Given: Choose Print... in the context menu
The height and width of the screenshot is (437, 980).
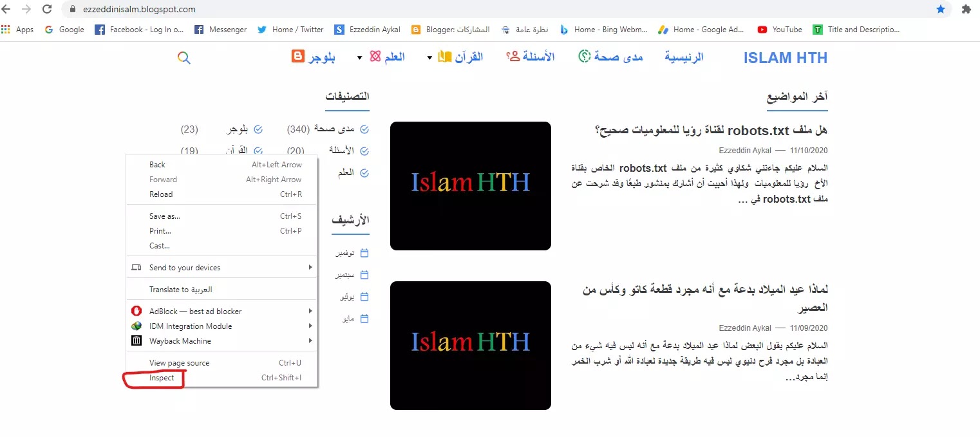Looking at the screenshot, I should [222, 231].
